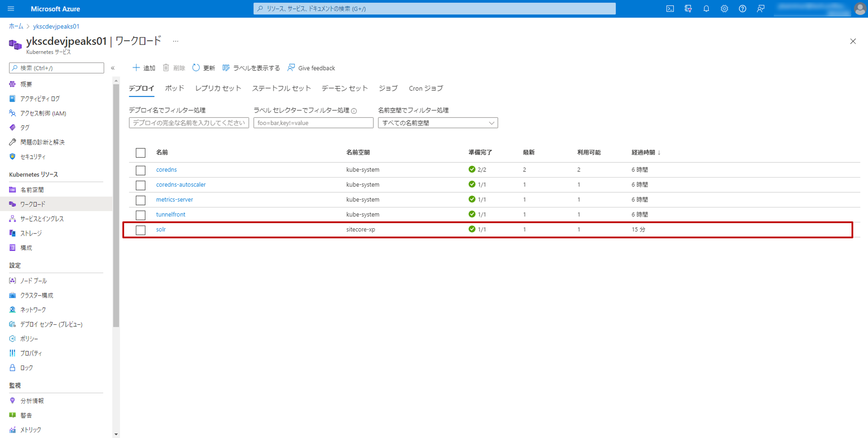
Task: Click the 問題の診断と解決 wrench icon
Action: (x=13, y=142)
